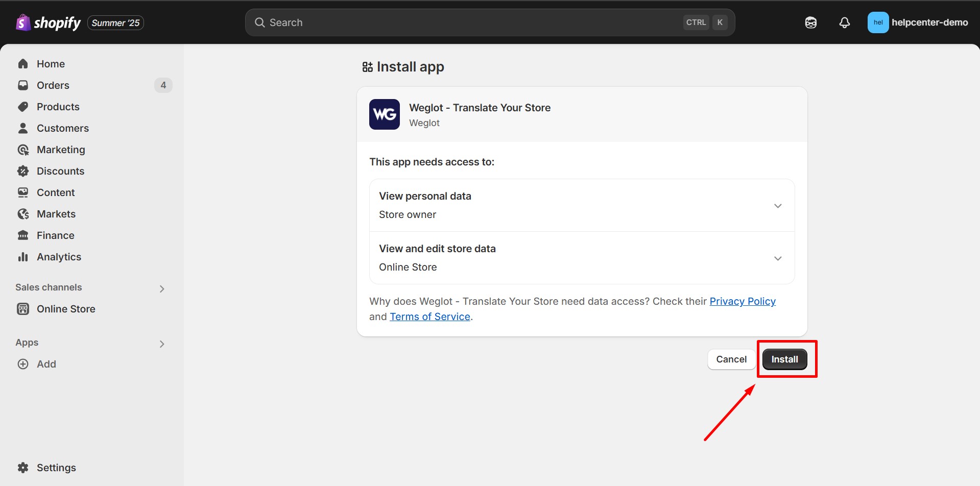
Task: Expand the View and edit store data section
Action: pos(778,258)
